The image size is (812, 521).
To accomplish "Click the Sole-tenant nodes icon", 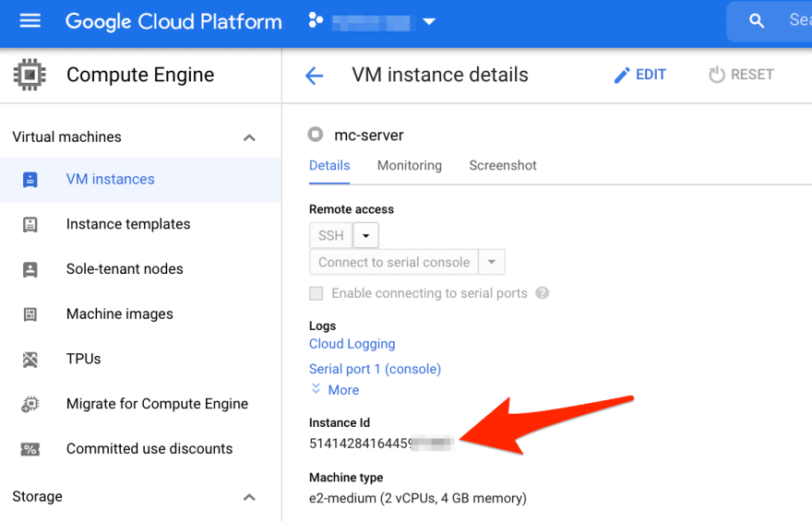I will (x=30, y=269).
